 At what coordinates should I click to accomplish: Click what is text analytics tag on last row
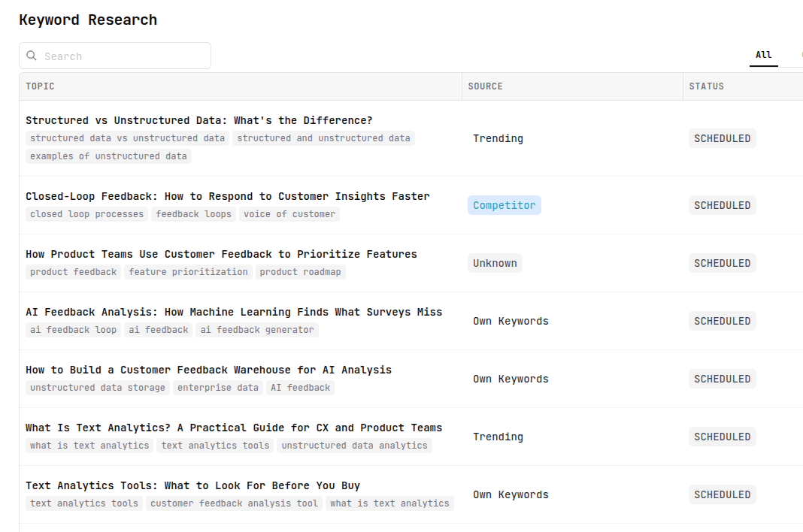click(390, 503)
